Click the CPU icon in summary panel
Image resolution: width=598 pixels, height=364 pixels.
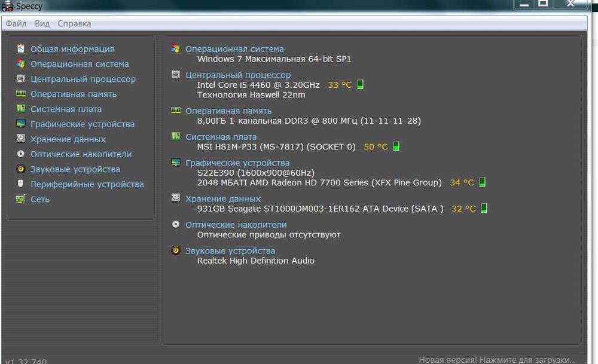[x=175, y=74]
